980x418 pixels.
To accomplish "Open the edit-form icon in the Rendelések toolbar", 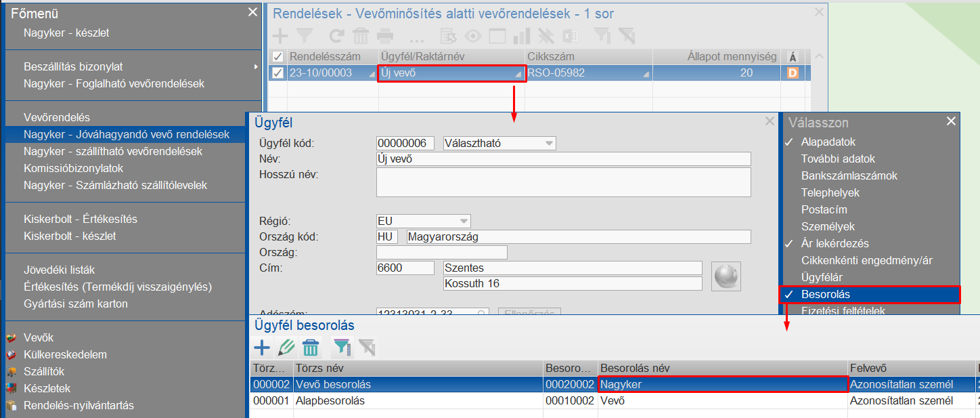I will click(x=447, y=36).
